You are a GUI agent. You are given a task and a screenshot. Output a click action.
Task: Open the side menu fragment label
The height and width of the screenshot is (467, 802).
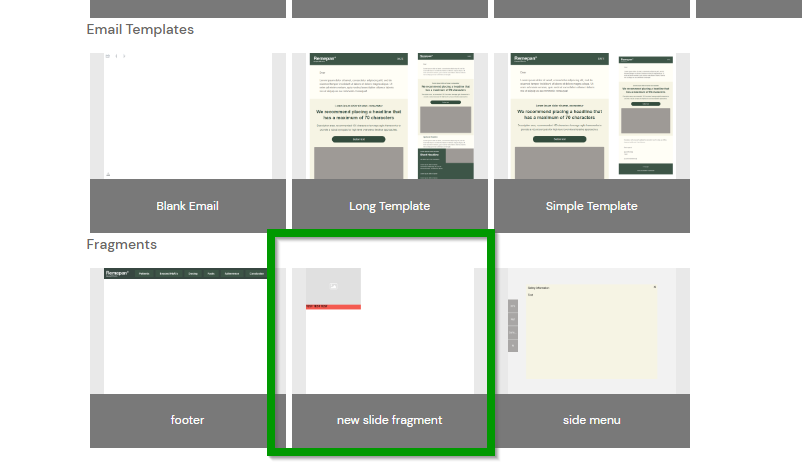pyautogui.click(x=591, y=420)
